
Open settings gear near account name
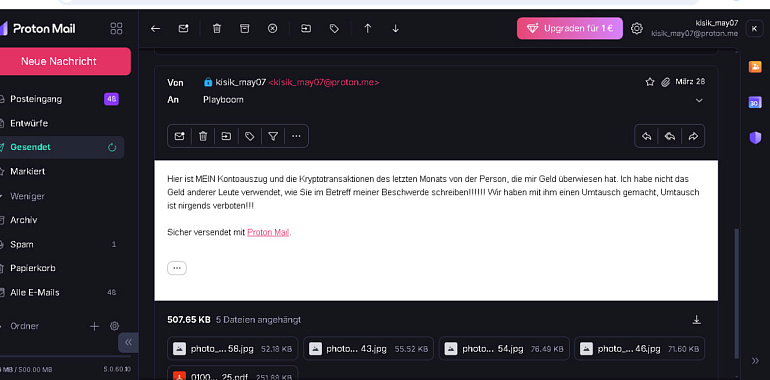tap(636, 28)
